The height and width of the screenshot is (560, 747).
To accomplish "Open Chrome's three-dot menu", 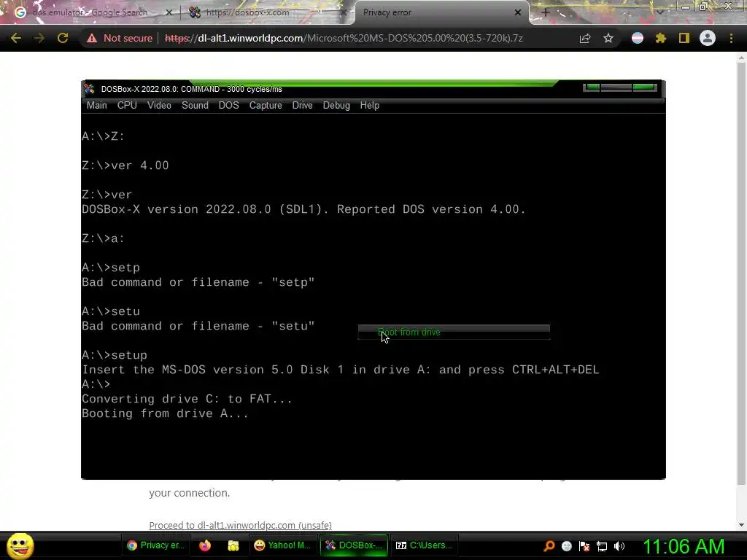I will coord(731,38).
